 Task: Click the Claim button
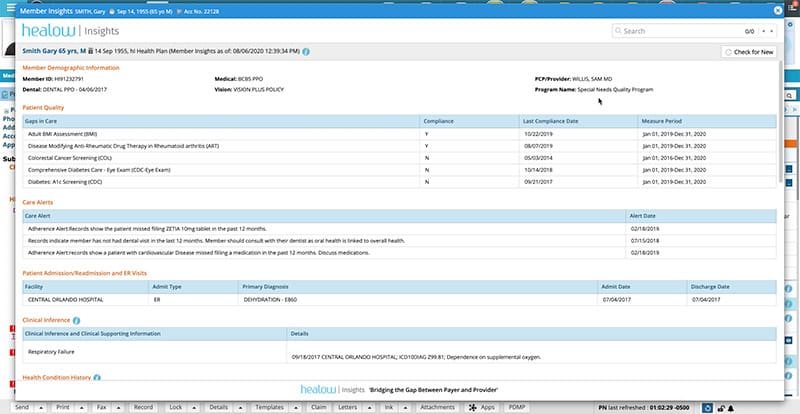[x=318, y=407]
